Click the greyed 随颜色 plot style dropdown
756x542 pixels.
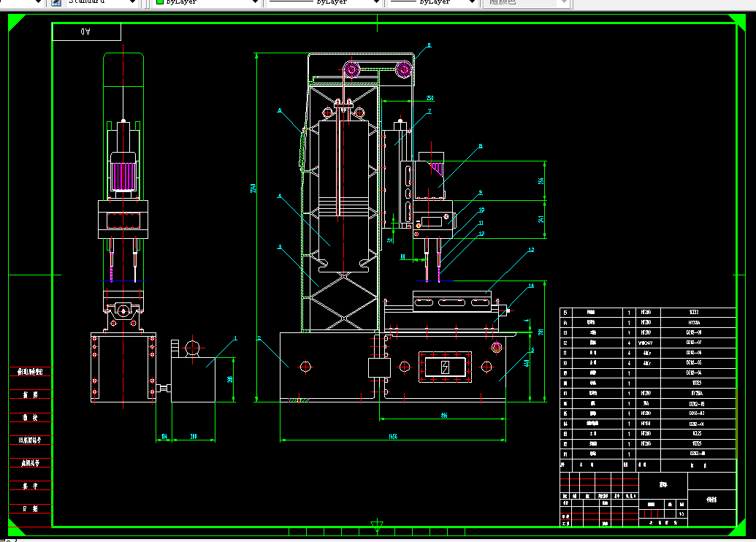[x=527, y=2]
